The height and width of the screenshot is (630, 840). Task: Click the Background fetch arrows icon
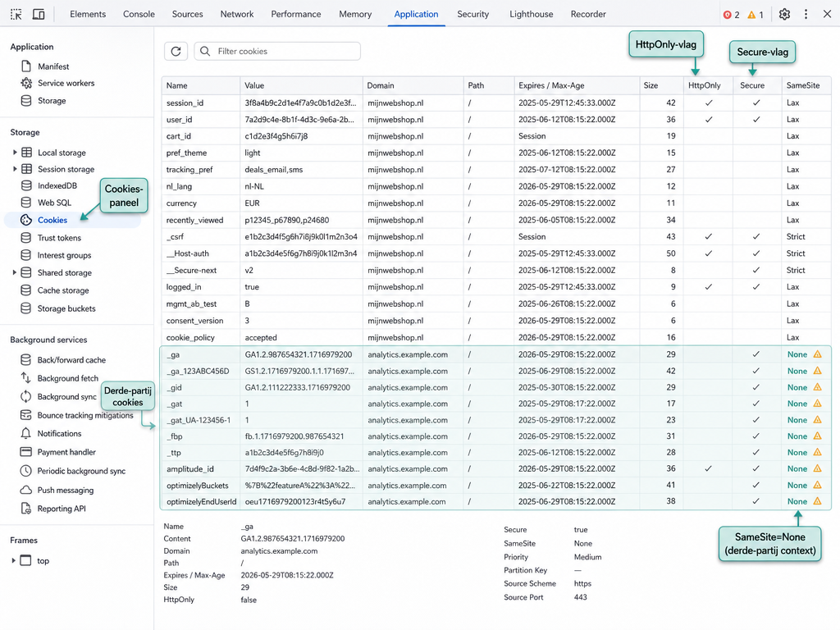pyautogui.click(x=25, y=378)
